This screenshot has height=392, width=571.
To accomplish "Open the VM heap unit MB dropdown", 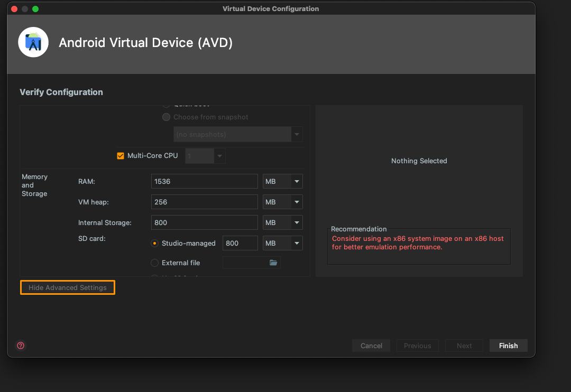I will (x=282, y=202).
